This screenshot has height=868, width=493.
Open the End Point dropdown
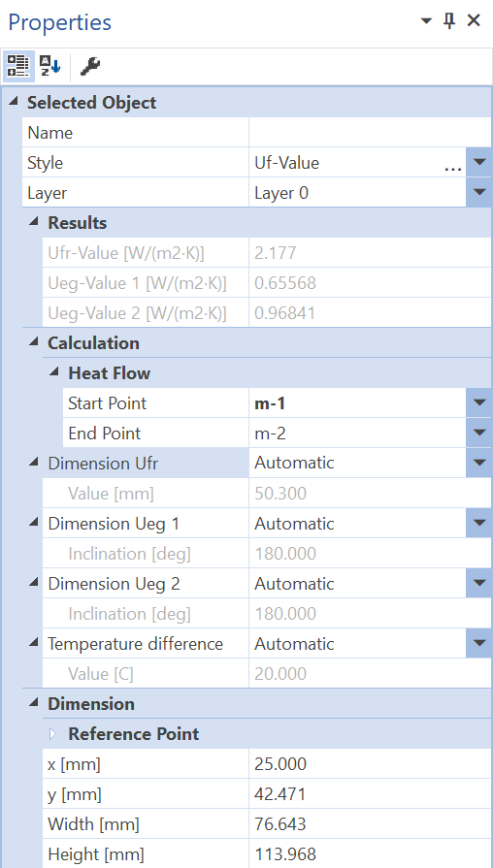(x=479, y=434)
